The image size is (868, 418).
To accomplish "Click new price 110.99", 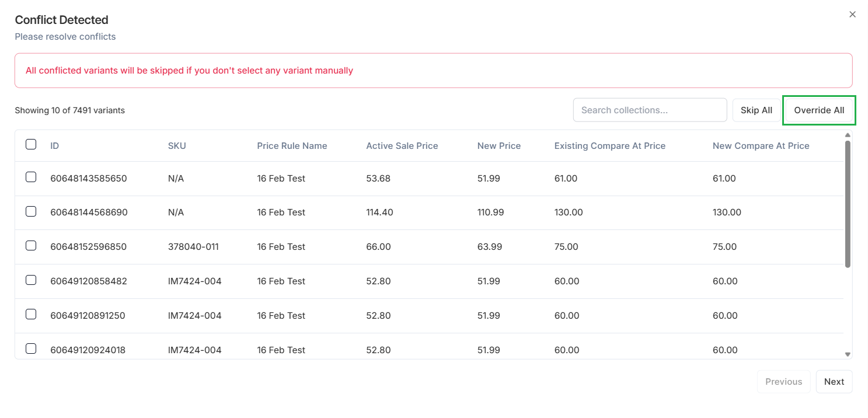I will [x=491, y=213].
